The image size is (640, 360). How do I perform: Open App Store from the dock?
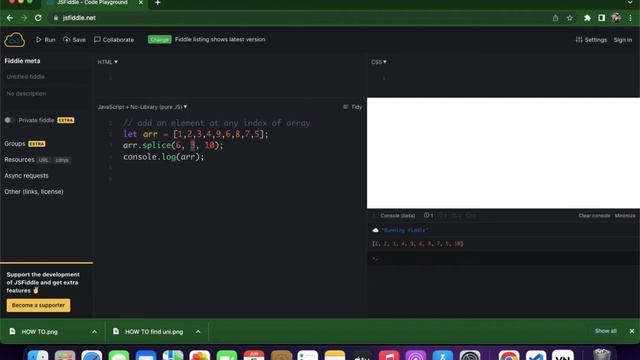(x=443, y=355)
